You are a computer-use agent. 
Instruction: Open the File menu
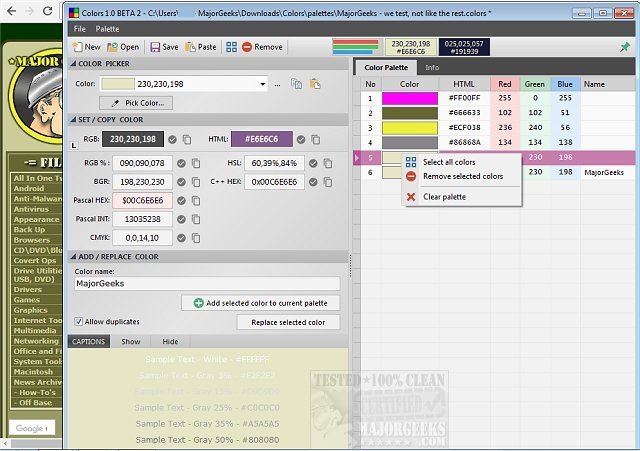[80, 29]
